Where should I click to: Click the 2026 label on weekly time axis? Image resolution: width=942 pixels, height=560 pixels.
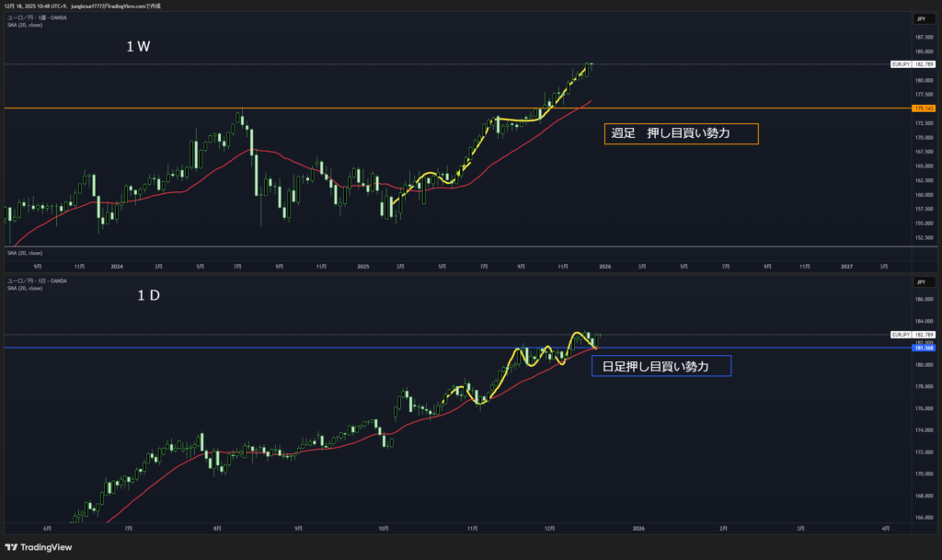(604, 266)
